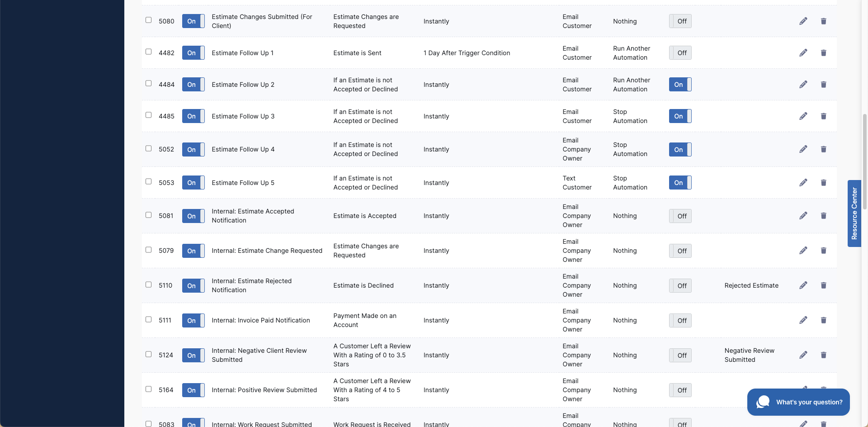This screenshot has height=427, width=868.
Task: Enable the Off toggle for Internal: Invoice Paid Notification
Action: (x=680, y=321)
